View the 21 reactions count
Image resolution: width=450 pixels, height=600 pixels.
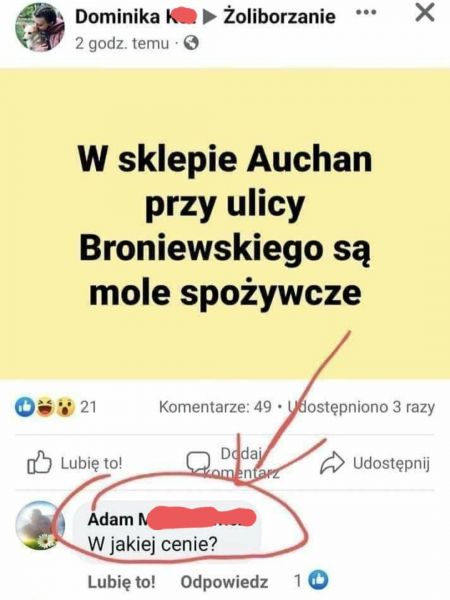tap(88, 407)
